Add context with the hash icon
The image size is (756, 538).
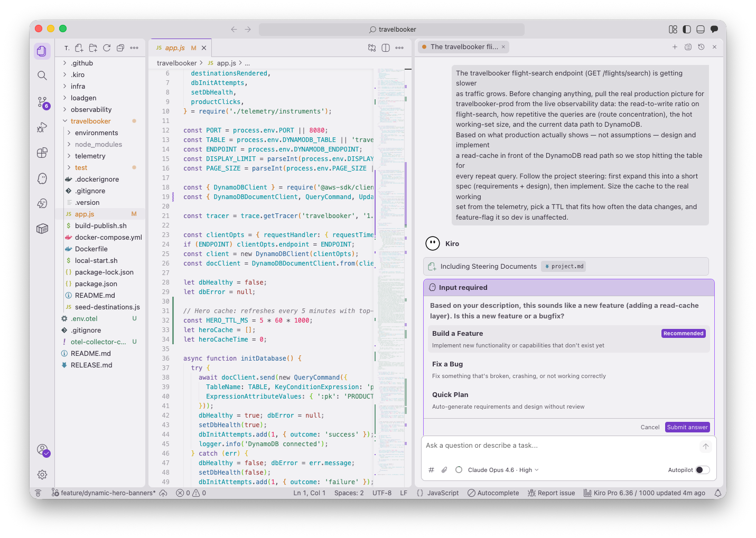click(x=431, y=470)
